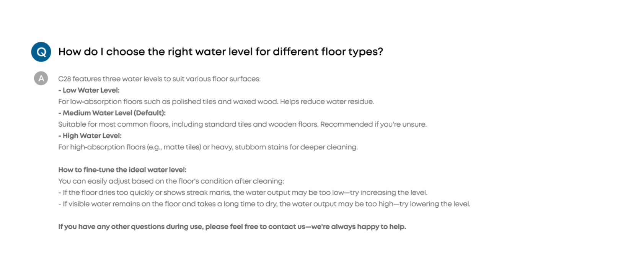Click the "C28" product name in the answer
Viewport: 644px width, 257px height.
point(65,79)
